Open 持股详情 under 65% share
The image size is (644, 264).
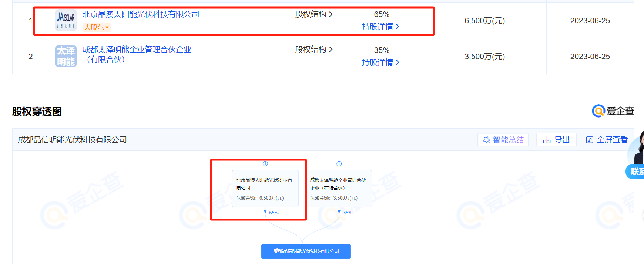(x=380, y=27)
